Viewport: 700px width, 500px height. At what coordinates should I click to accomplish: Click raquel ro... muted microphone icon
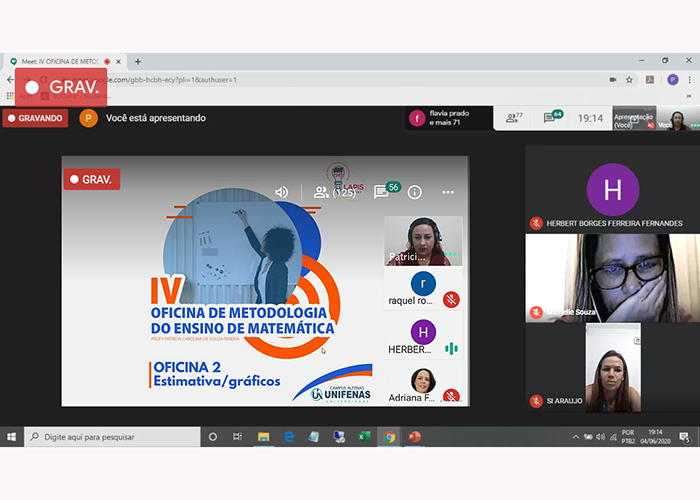click(451, 300)
